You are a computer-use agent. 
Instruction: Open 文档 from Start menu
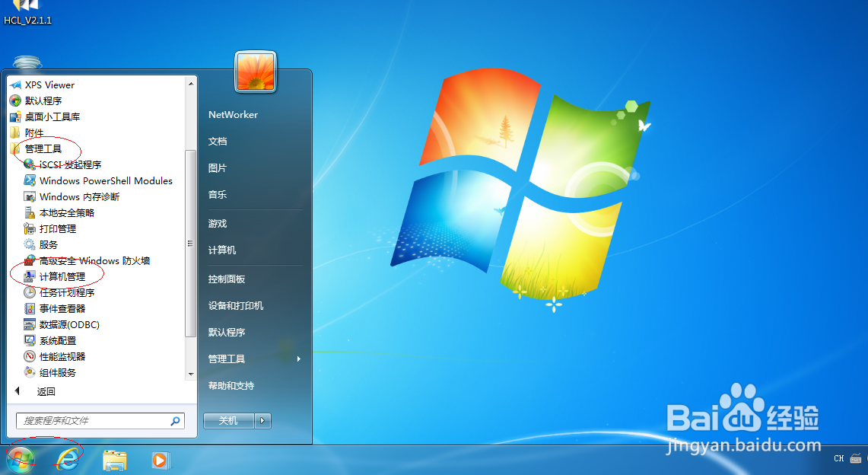pyautogui.click(x=218, y=141)
